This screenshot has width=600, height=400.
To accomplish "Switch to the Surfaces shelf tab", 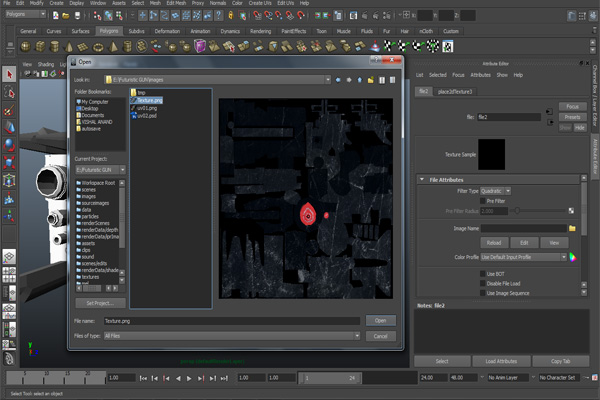I will (80, 31).
